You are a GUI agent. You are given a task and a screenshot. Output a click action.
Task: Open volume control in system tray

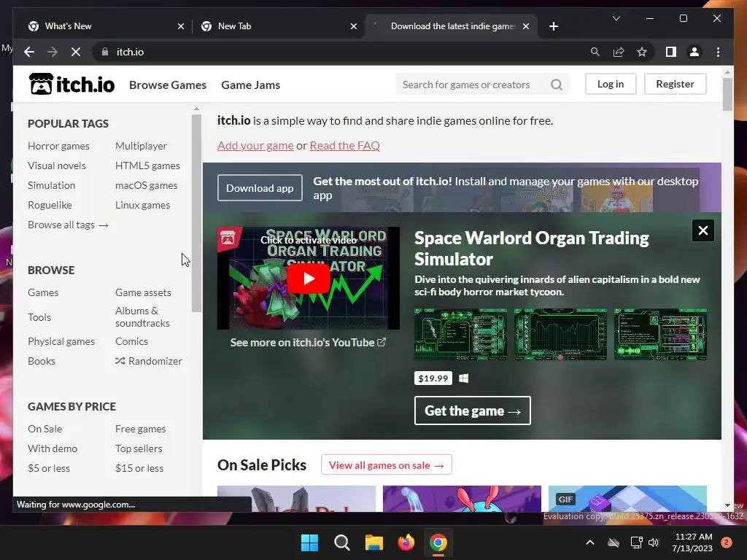pos(654,542)
